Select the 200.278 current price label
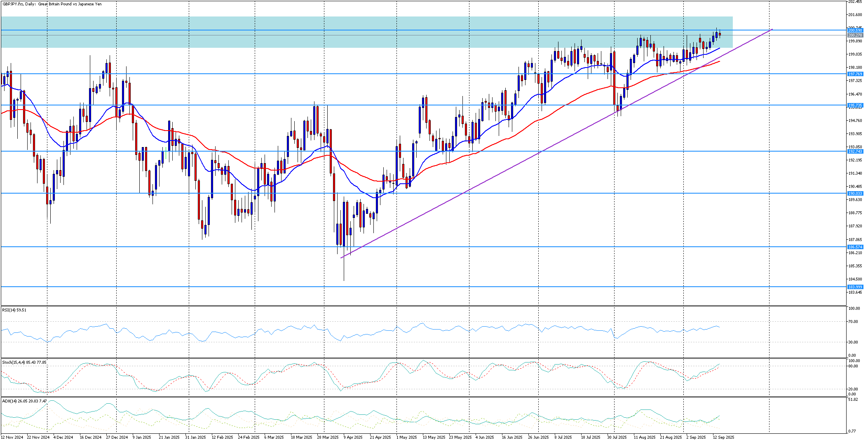Image resolution: width=868 pixels, height=442 pixels. click(x=855, y=35)
